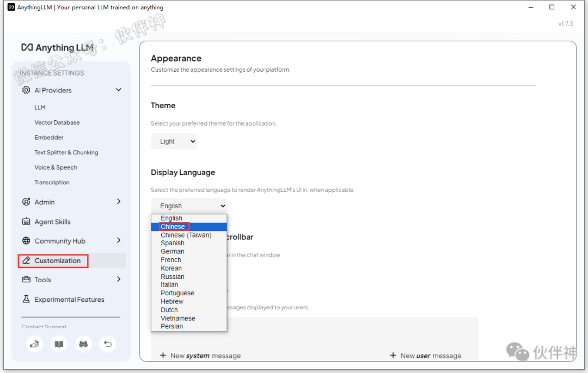Select Chinese from language list

pos(189,227)
